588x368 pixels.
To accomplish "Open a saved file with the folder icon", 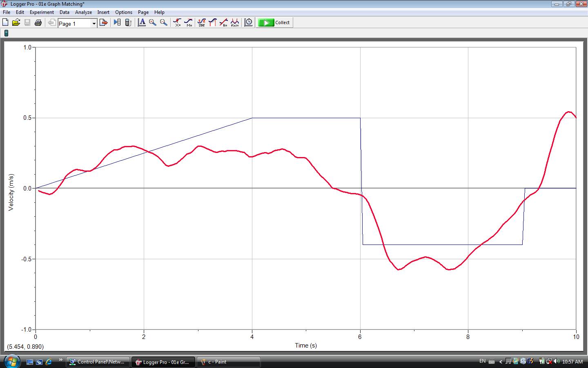I will point(16,22).
